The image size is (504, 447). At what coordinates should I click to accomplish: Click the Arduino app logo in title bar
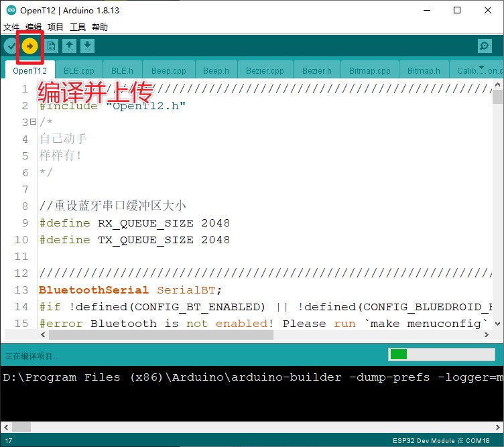click(11, 10)
